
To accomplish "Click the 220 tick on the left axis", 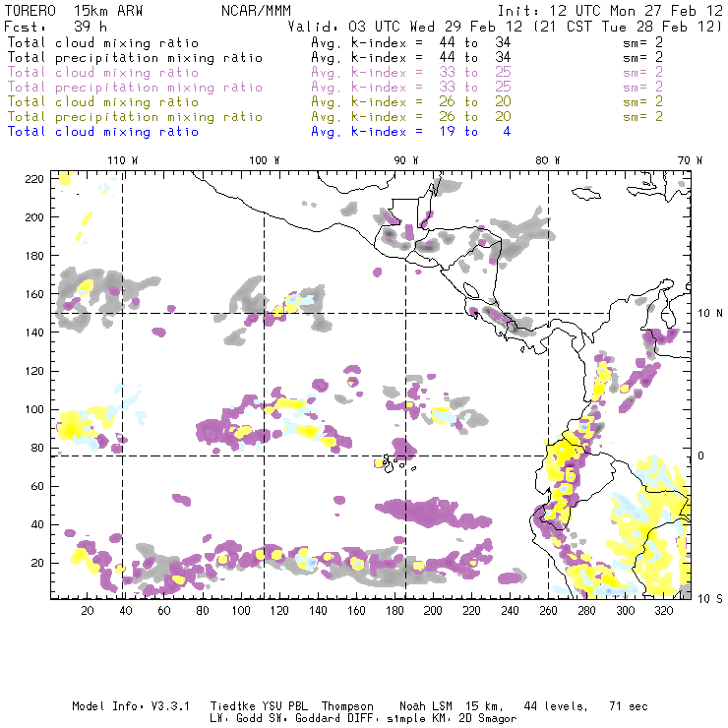I will pyautogui.click(x=36, y=178).
